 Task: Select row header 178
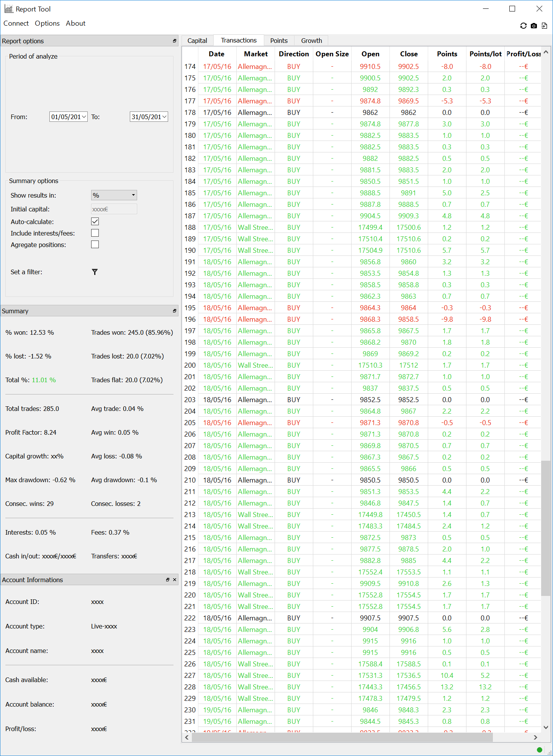[190, 113]
